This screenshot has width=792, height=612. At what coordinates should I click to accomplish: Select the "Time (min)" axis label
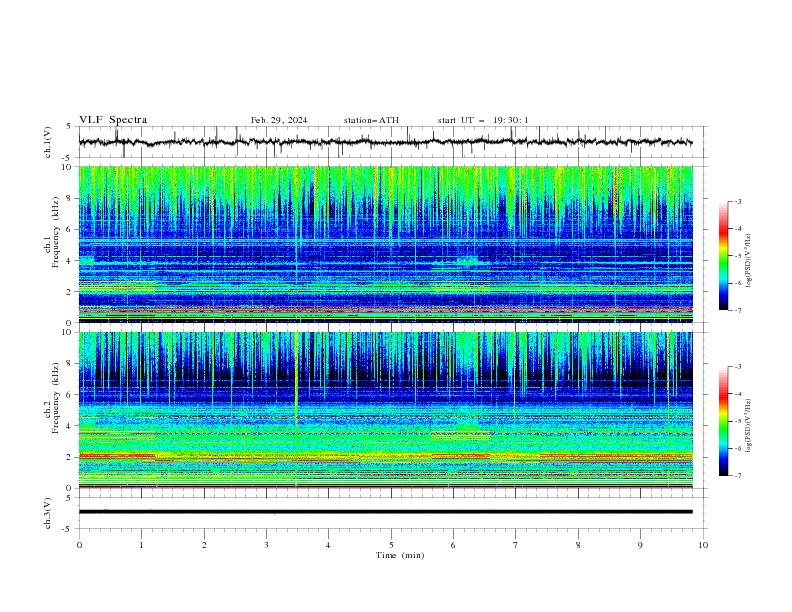coord(400,555)
